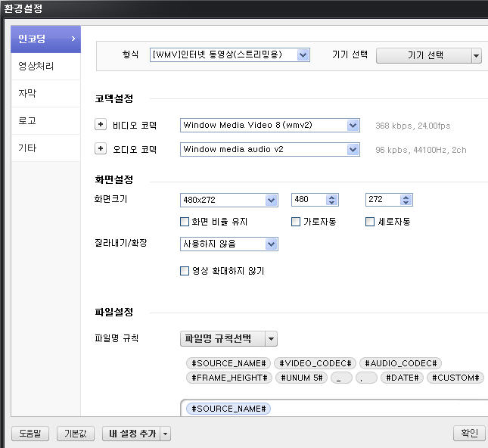This screenshot has width=488, height=448.
Task: Click the filename rule input field
Action: pos(334,408)
